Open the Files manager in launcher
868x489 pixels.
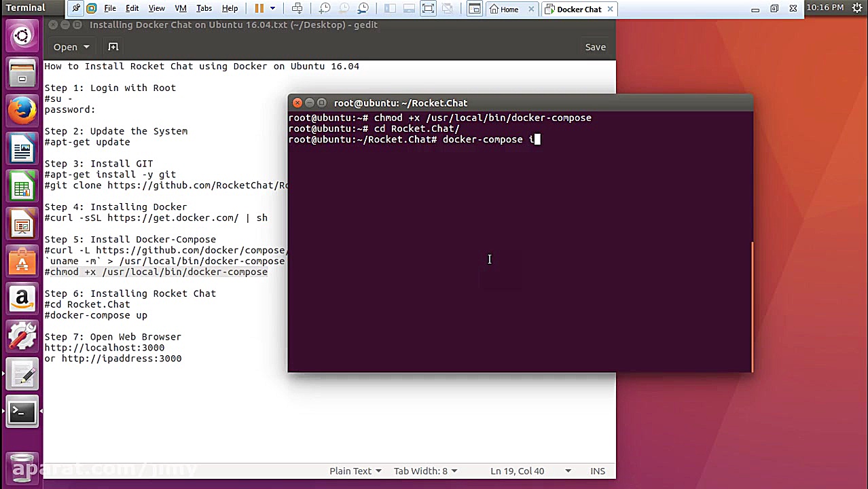[x=22, y=73]
